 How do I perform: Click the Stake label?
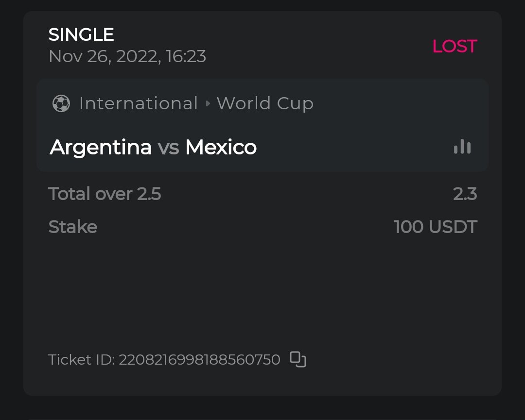[73, 227]
